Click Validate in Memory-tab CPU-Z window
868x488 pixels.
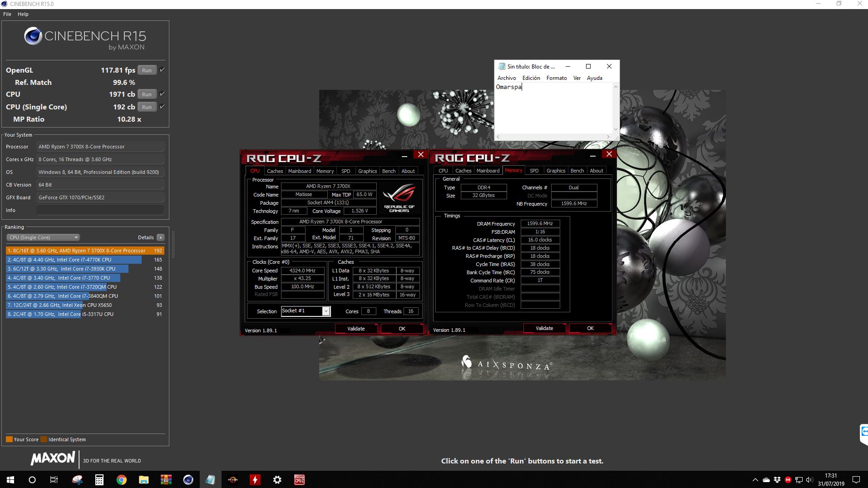coord(544,328)
